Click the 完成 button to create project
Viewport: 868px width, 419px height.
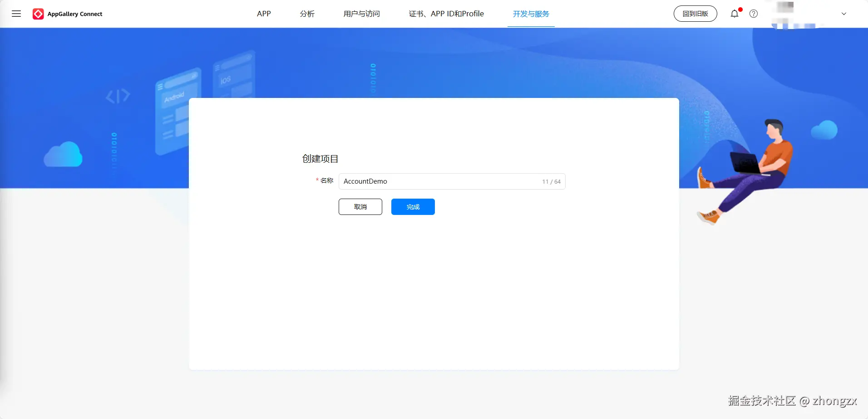(412, 207)
